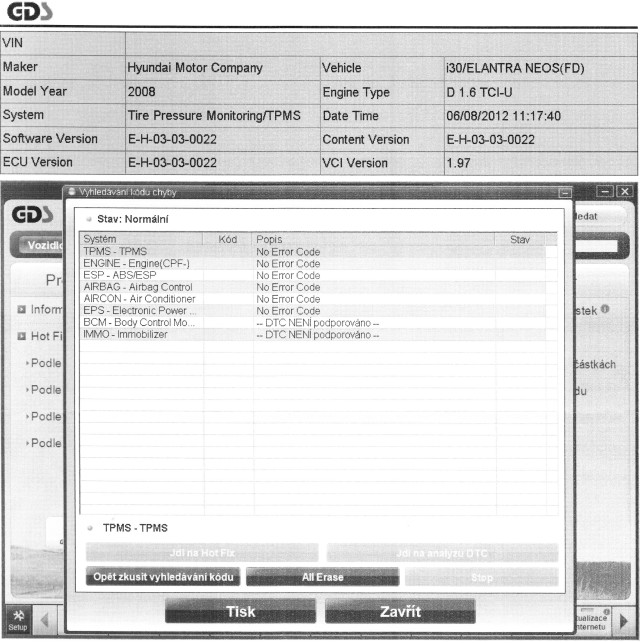Select the AIRCON - Air Conditioner row
This screenshot has height=643, width=640.
pyautogui.click(x=312, y=299)
